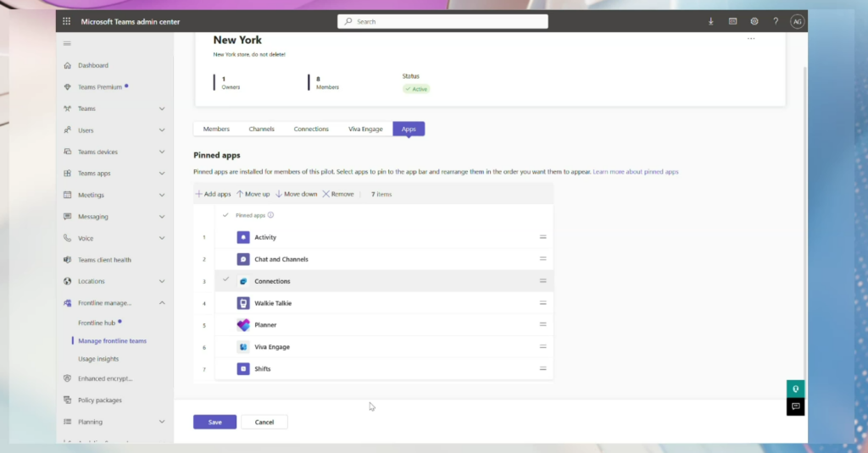This screenshot has height=453, width=868.
Task: Click the Enhanced encryption shield icon
Action: click(68, 378)
